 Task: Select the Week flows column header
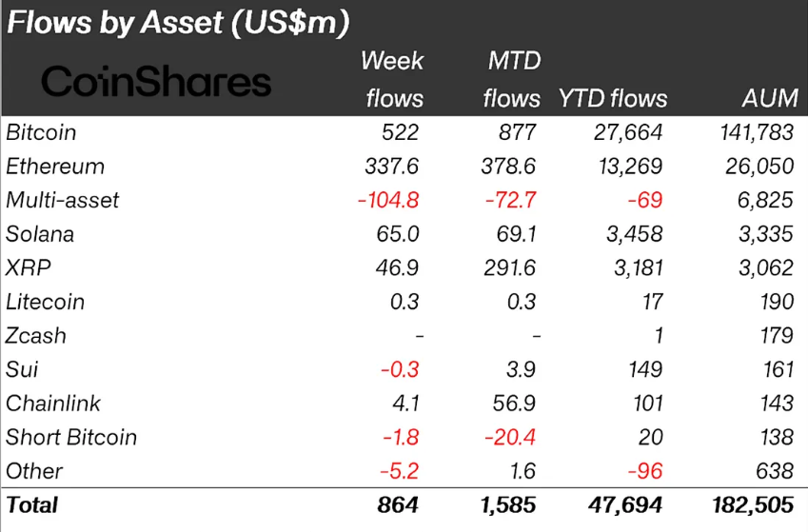tap(392, 80)
